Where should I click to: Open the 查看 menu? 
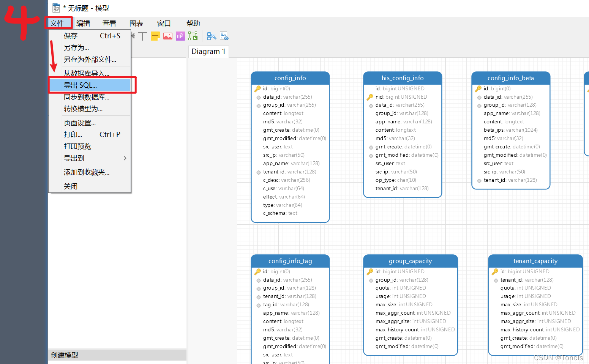click(x=109, y=23)
